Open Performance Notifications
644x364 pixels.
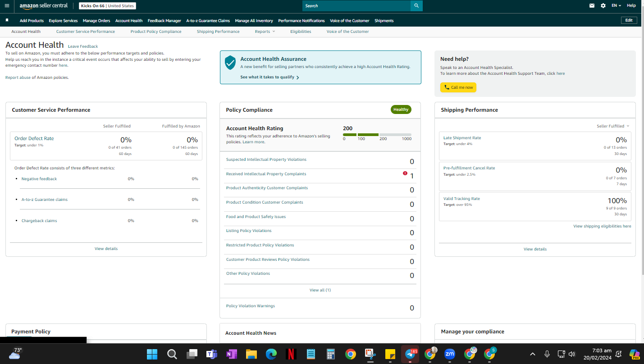[x=301, y=21]
